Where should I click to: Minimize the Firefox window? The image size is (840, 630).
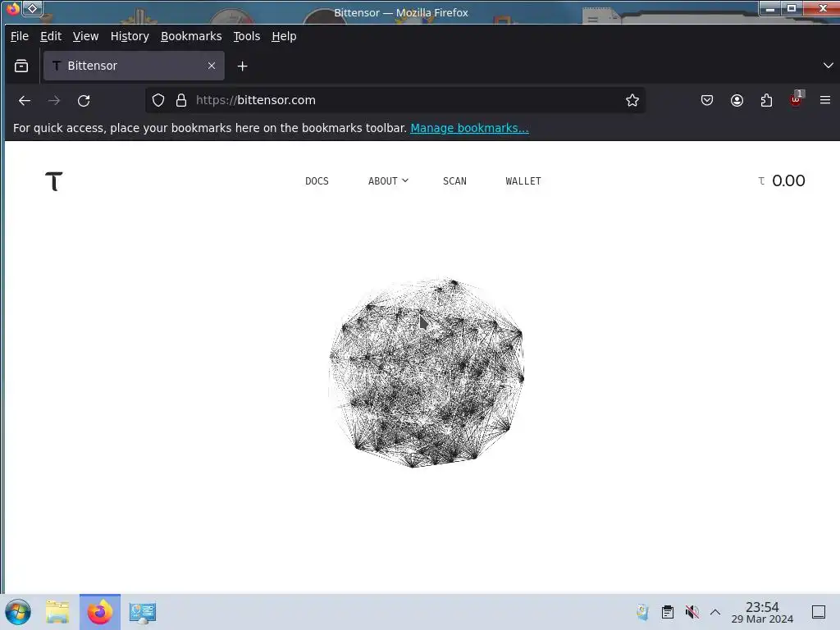click(x=769, y=8)
